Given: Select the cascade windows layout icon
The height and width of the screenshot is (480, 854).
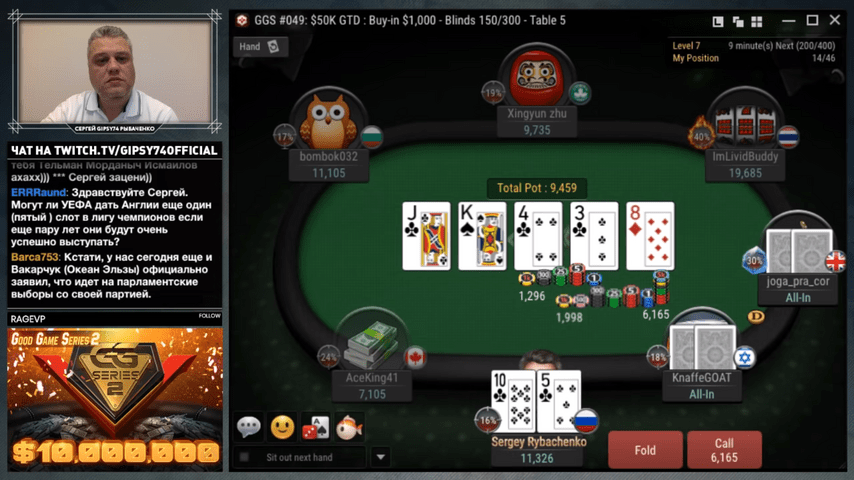Looking at the screenshot, I should 738,21.
